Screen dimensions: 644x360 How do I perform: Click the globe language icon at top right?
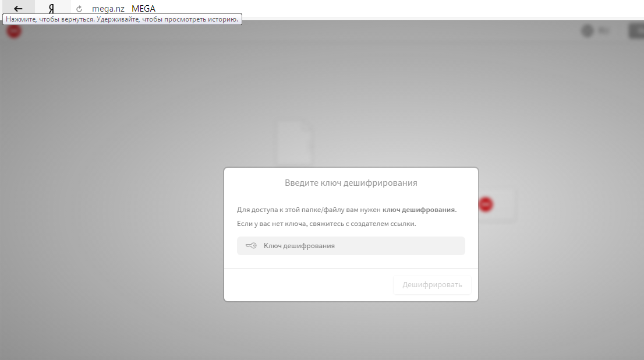pyautogui.click(x=588, y=31)
